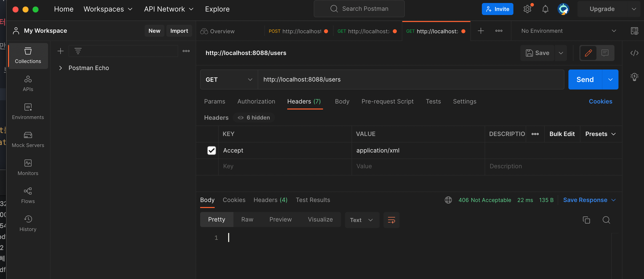The height and width of the screenshot is (279, 644).
Task: Click Bulk Edit for headers
Action: [x=562, y=134]
